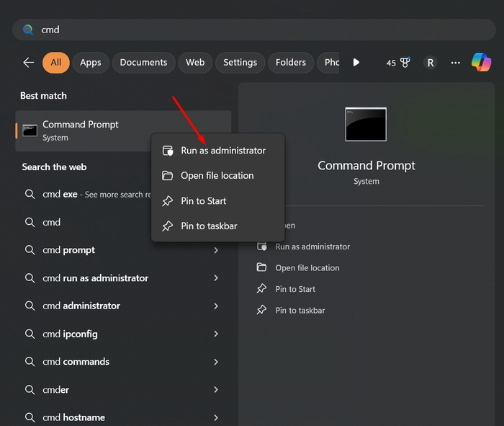Click magnifier icon beside cmd run as administrator
The height and width of the screenshot is (426, 504).
(30, 278)
